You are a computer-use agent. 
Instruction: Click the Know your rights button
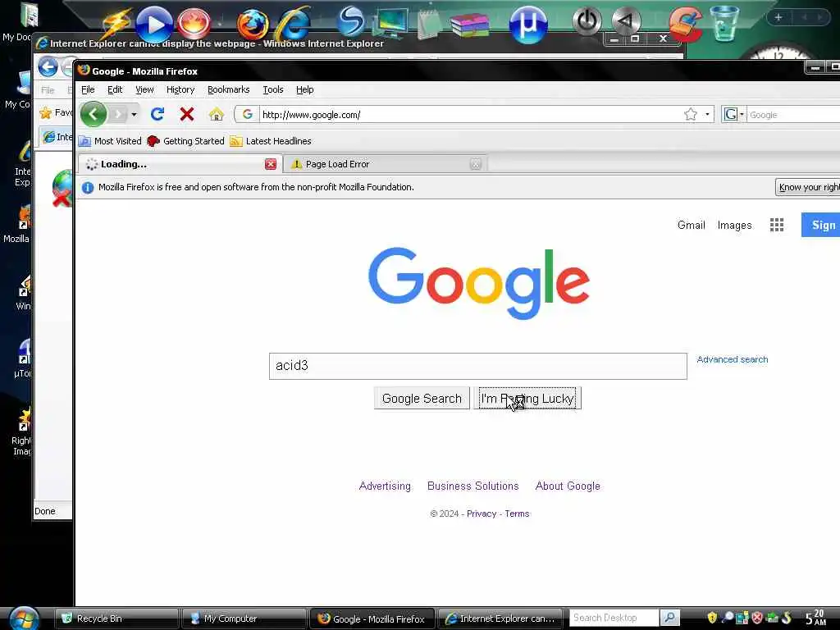pyautogui.click(x=808, y=187)
